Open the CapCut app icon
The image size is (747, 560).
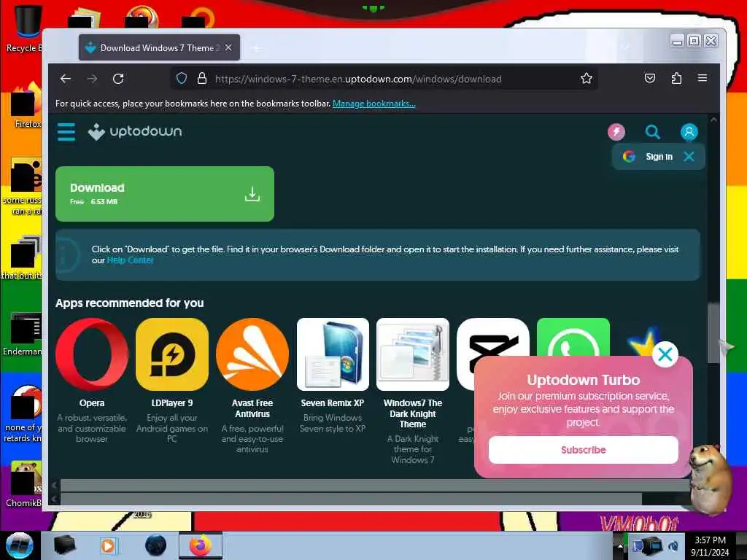click(492, 338)
